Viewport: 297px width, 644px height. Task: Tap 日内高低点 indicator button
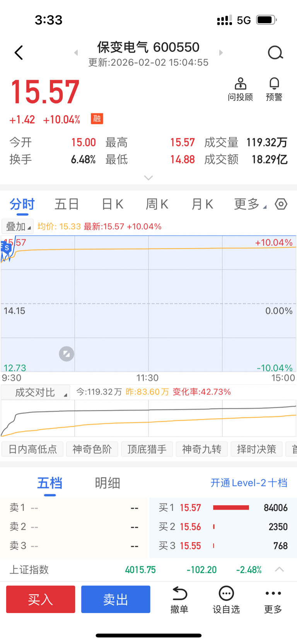pyautogui.click(x=32, y=449)
